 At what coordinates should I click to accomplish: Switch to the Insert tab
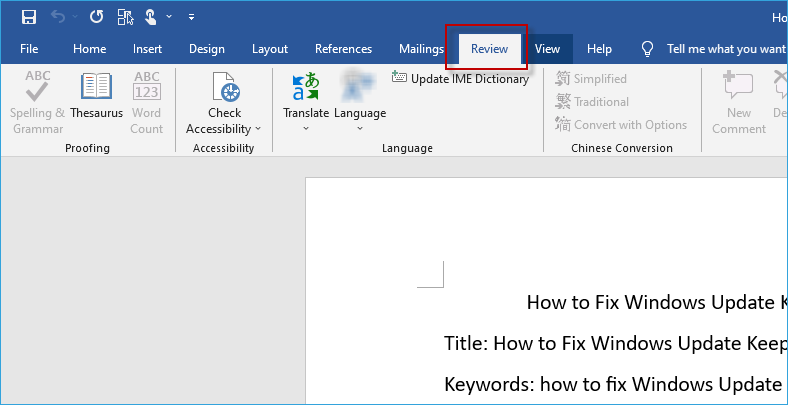[x=147, y=49]
